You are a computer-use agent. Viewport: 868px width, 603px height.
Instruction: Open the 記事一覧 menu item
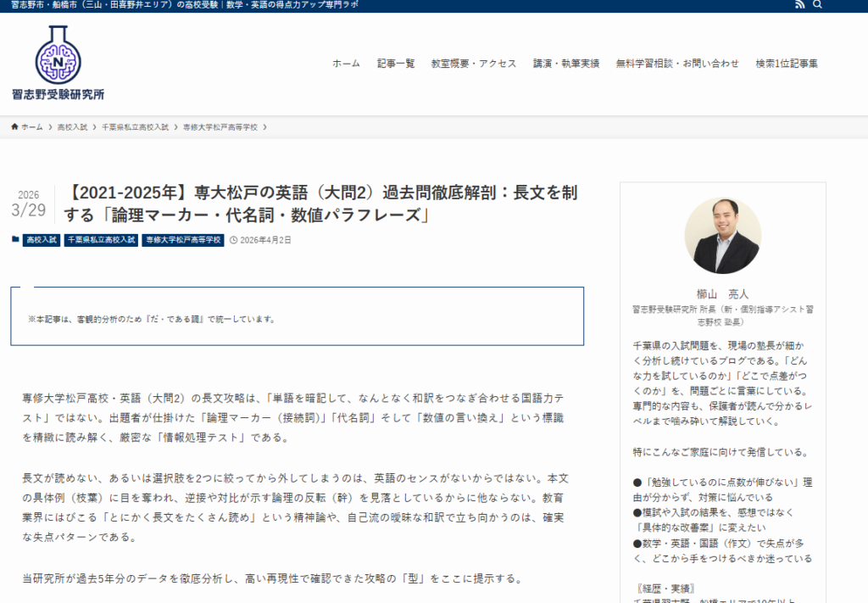(x=396, y=64)
